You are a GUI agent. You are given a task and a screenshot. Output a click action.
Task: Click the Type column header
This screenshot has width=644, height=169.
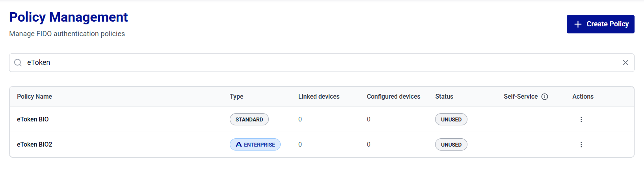click(x=236, y=97)
